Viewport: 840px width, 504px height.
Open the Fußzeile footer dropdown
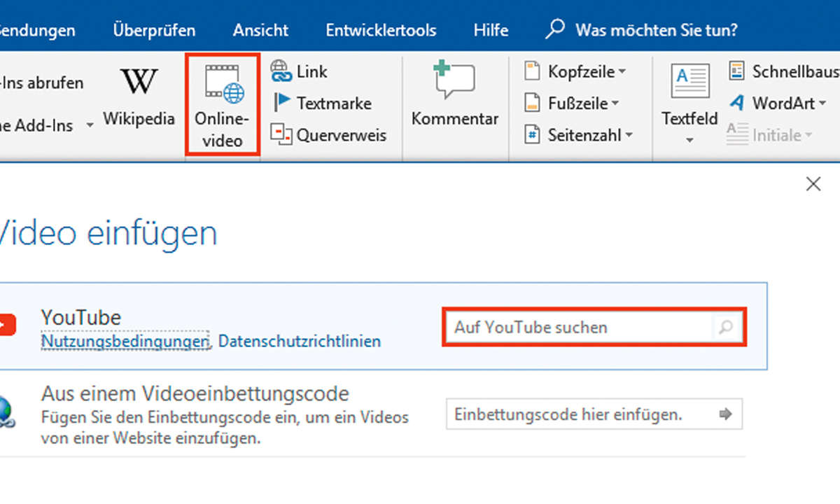pyautogui.click(x=573, y=103)
